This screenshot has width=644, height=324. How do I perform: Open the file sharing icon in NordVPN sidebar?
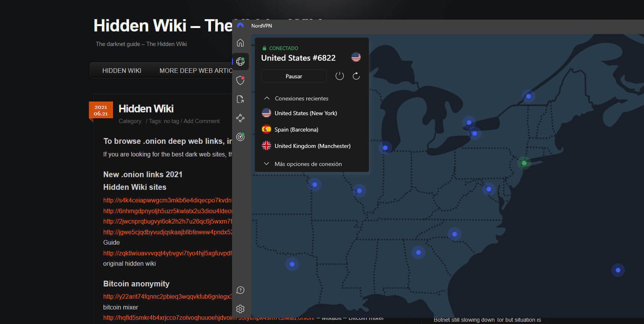pos(240,99)
